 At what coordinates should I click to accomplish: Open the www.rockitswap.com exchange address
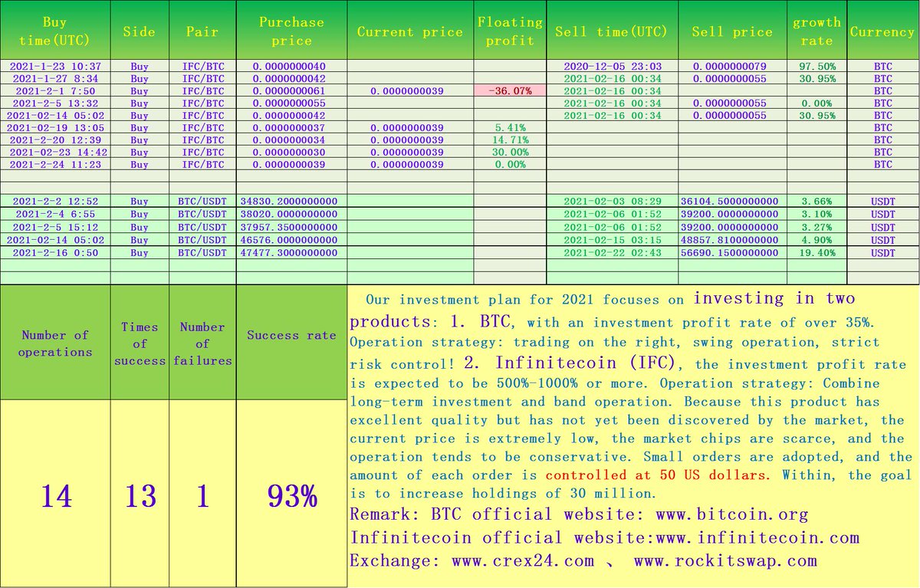[725, 560]
